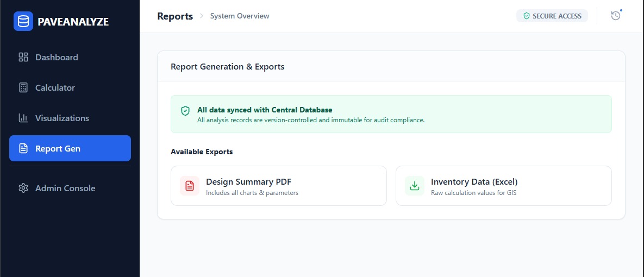Click the Admin Console gear icon
This screenshot has width=644, height=277.
click(x=23, y=188)
